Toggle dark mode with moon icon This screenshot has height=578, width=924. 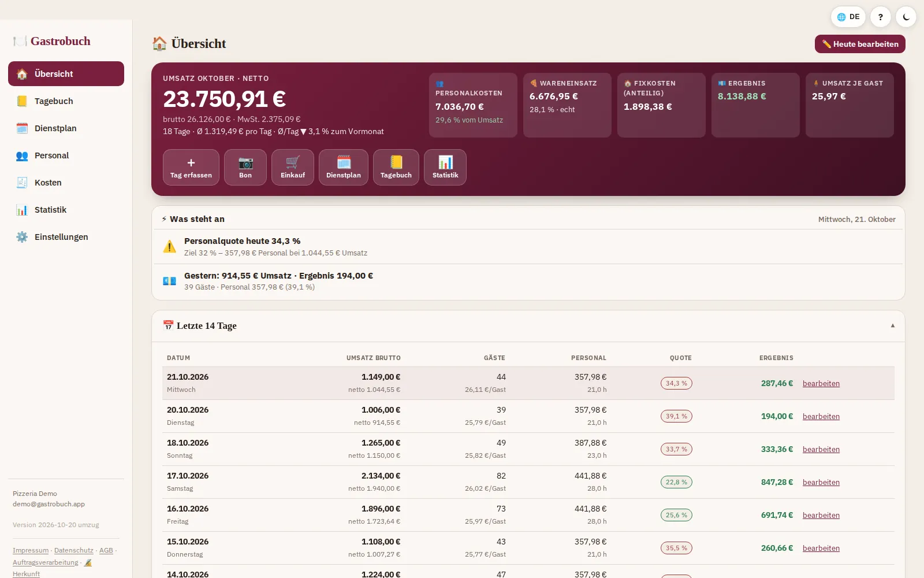click(906, 17)
